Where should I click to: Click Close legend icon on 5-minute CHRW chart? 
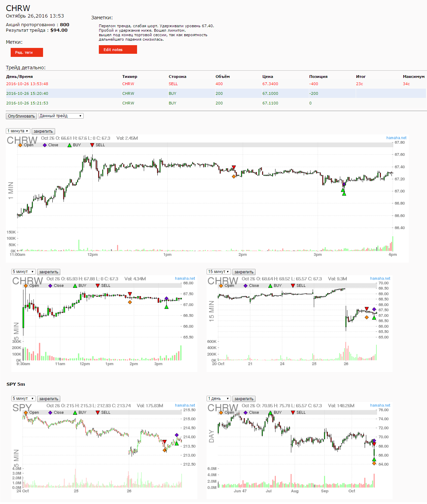(50, 286)
